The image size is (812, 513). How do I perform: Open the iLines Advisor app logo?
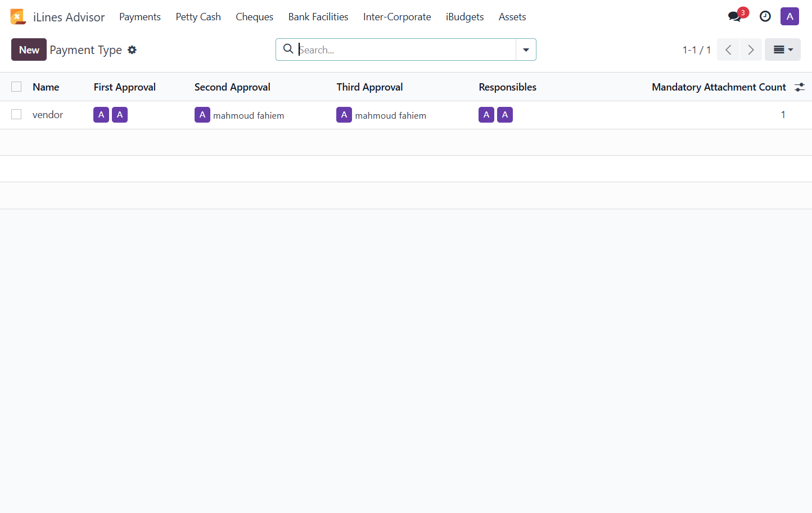coord(18,17)
